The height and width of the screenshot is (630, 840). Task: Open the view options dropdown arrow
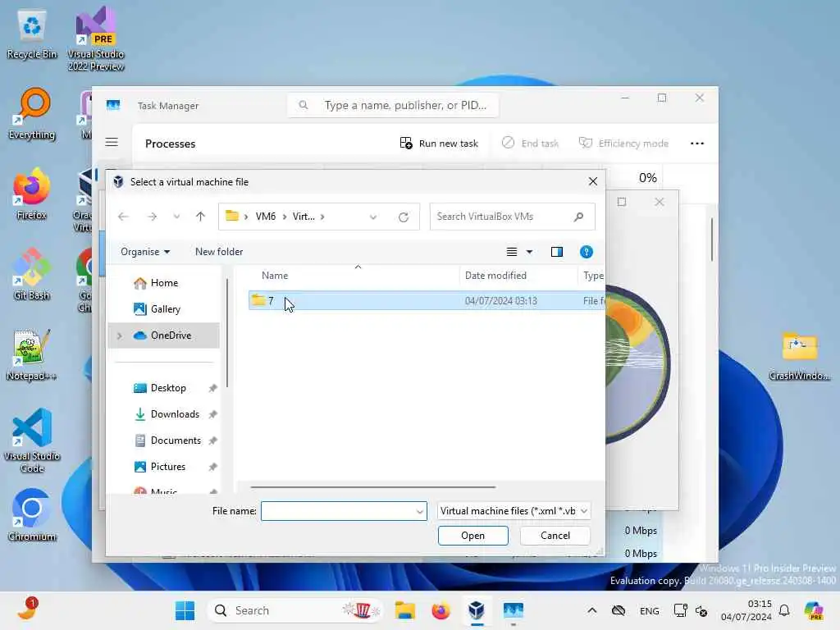click(529, 252)
